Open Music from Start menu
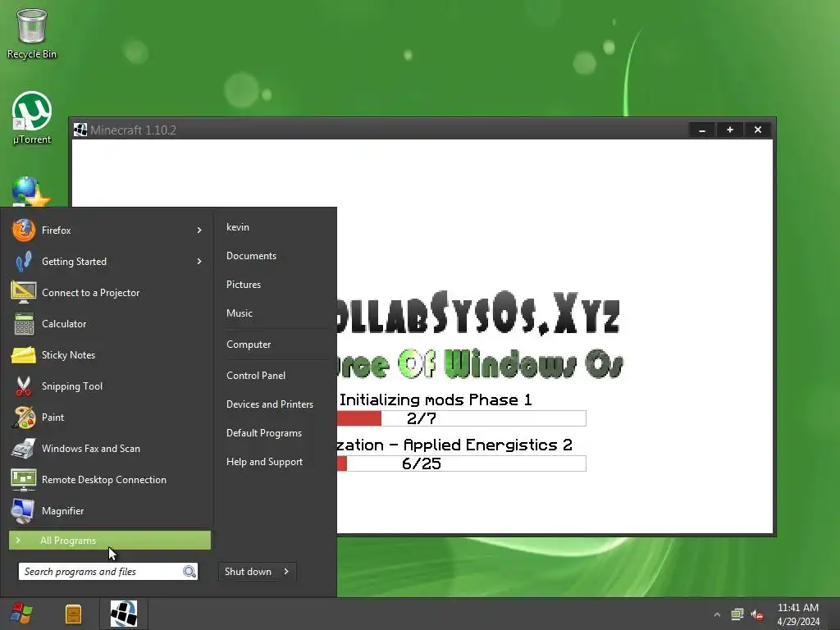Image resolution: width=840 pixels, height=630 pixels. tap(240, 313)
